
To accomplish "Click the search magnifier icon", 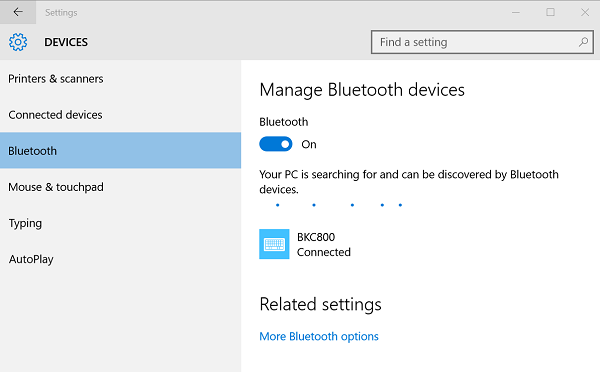I will (x=583, y=42).
